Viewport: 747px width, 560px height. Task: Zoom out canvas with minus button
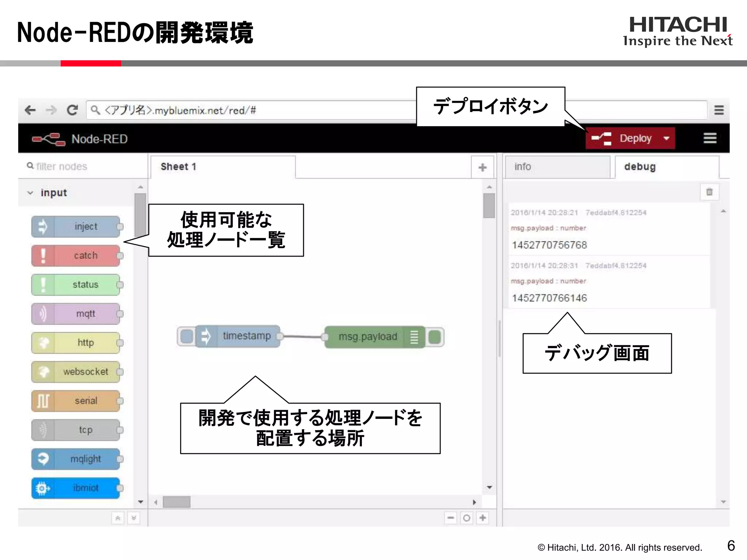tap(451, 518)
